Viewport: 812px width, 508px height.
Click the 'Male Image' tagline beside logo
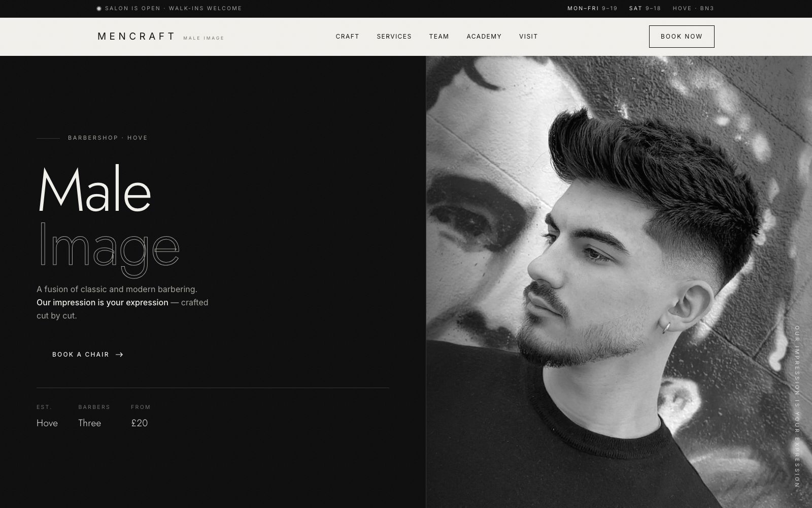point(204,38)
